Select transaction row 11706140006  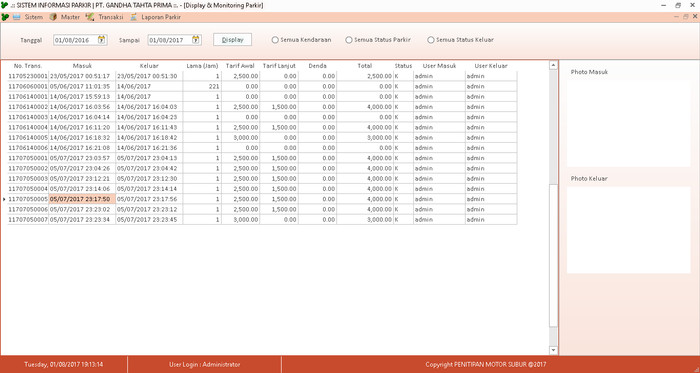(262, 148)
